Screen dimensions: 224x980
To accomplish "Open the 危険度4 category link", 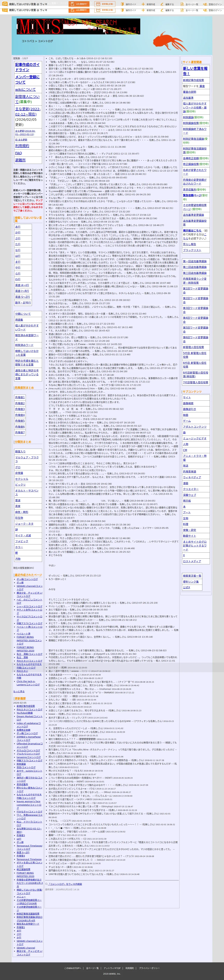I will [x=20, y=415].
